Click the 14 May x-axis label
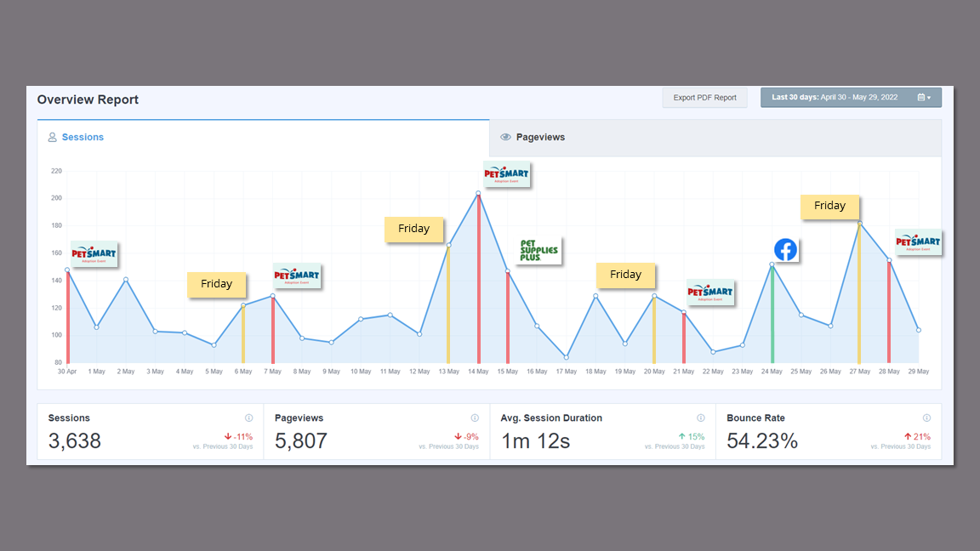The image size is (980, 551). (x=478, y=372)
